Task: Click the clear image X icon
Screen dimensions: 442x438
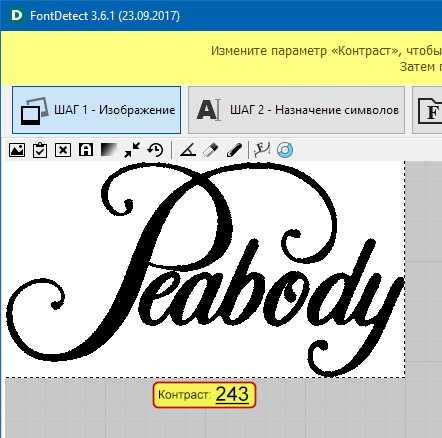Action: point(63,150)
